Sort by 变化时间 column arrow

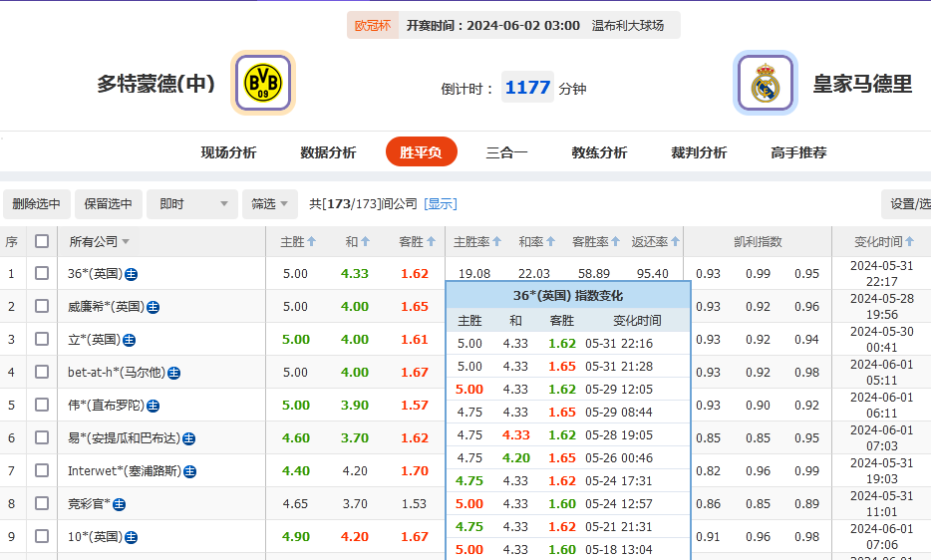tap(909, 242)
